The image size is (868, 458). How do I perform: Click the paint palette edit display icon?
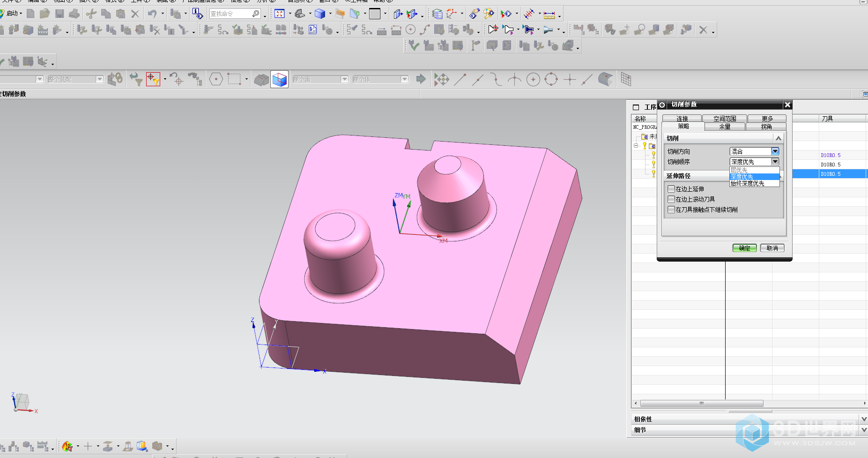coord(489,14)
